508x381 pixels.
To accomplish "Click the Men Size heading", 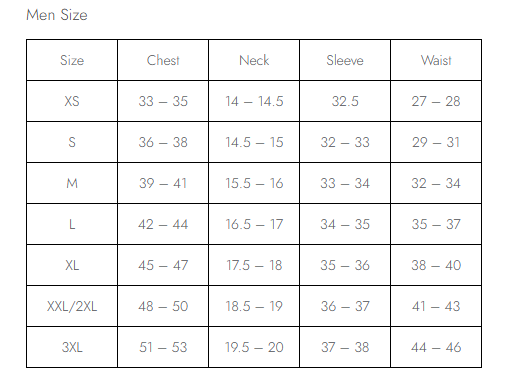I will click(x=57, y=15).
